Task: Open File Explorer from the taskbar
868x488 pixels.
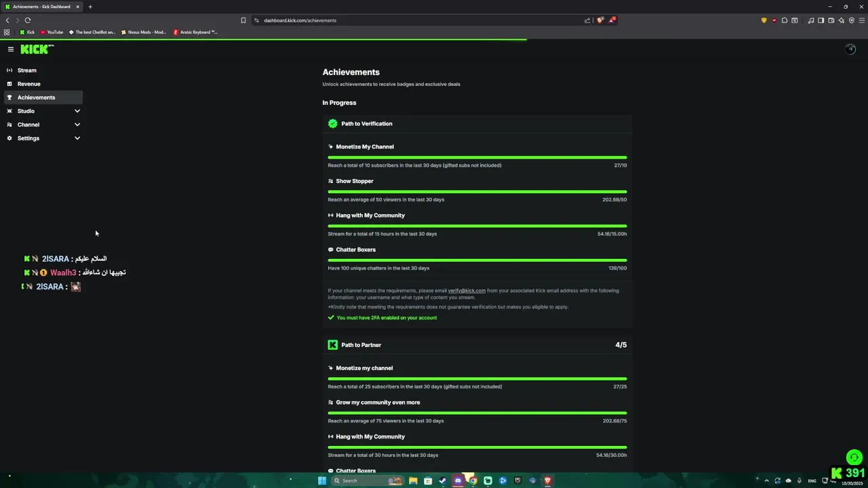Action: pos(413,481)
